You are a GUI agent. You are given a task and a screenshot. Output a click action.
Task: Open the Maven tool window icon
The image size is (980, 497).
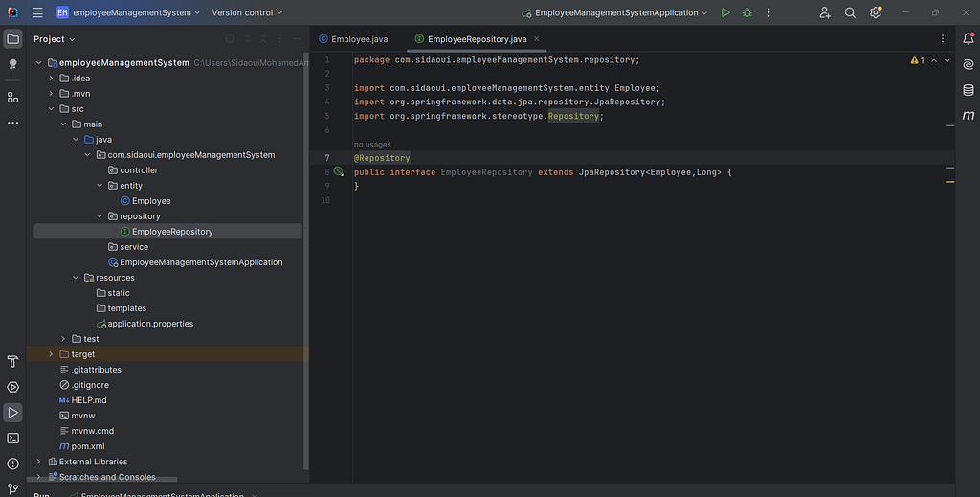pyautogui.click(x=969, y=116)
